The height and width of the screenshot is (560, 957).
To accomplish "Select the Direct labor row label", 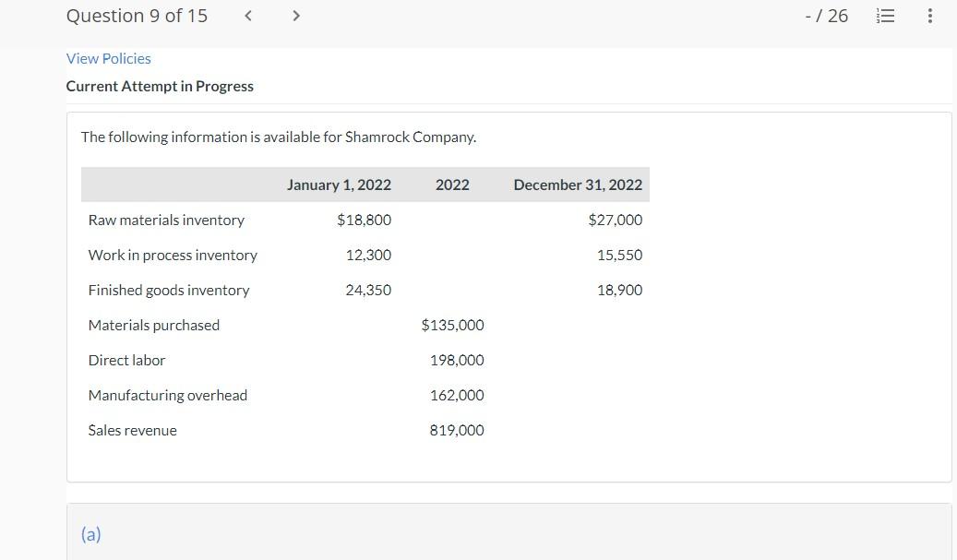I will coord(126,360).
